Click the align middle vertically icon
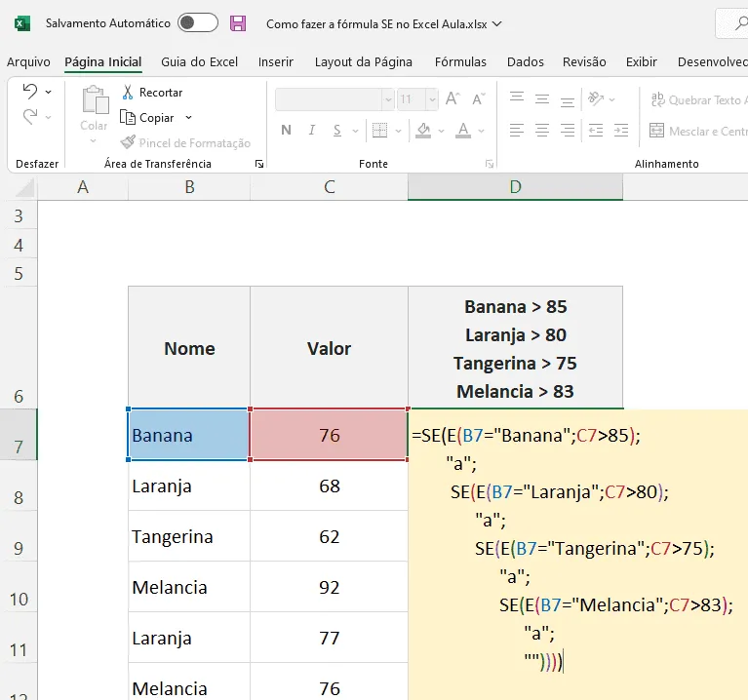The image size is (748, 700). click(542, 99)
